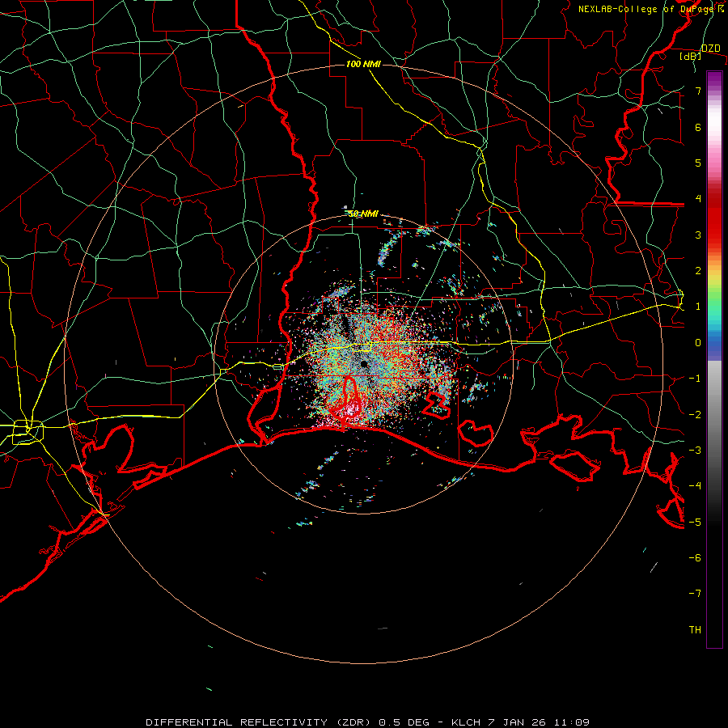728x728 pixels.
Task: Click the -3 value on the color scale
Action: [x=695, y=451]
